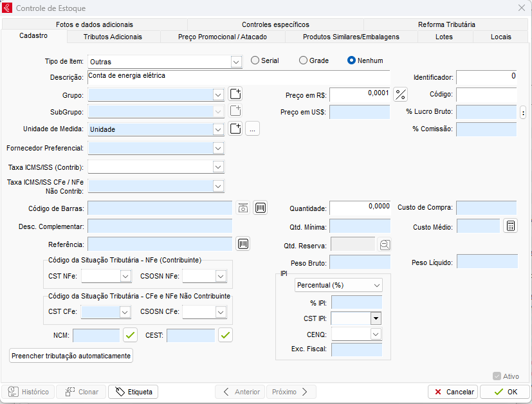Screen dimensions: 532x404
Task: Choose the Nenhum radio button
Action: pos(351,60)
